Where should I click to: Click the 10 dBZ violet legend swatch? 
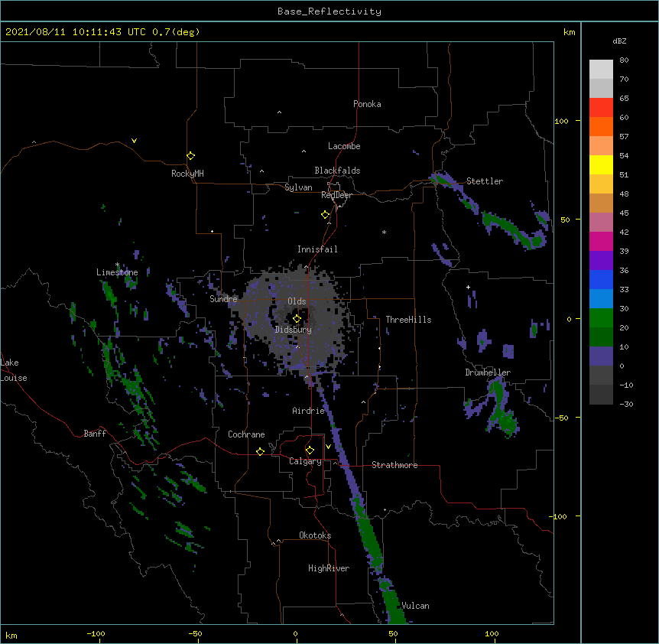point(601,356)
